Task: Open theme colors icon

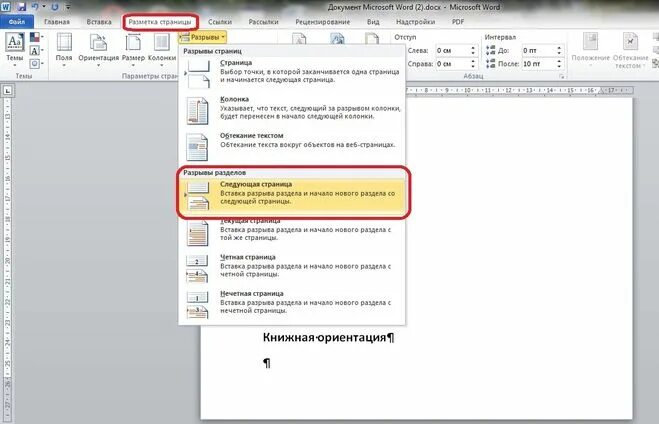Action: point(36,38)
